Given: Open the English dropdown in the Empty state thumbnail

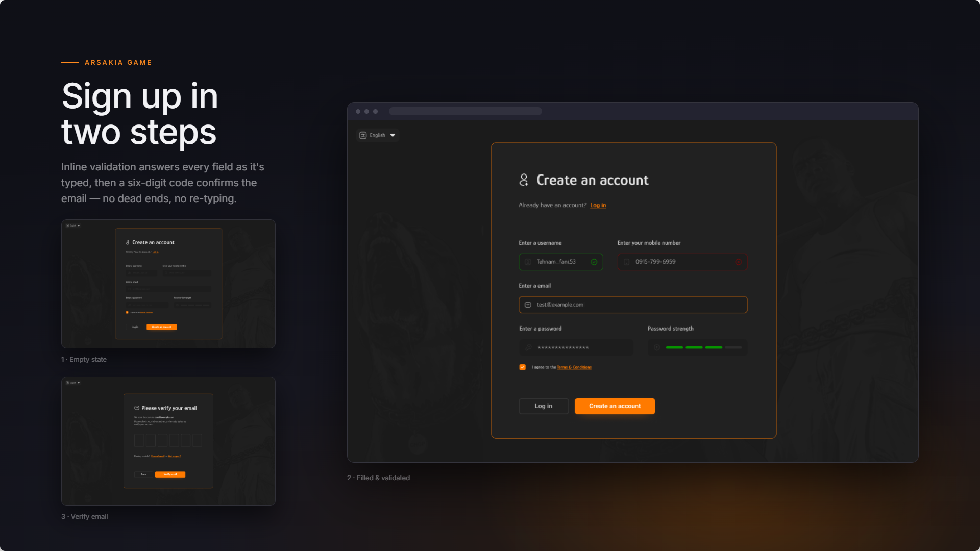Looking at the screenshot, I should [x=73, y=226].
